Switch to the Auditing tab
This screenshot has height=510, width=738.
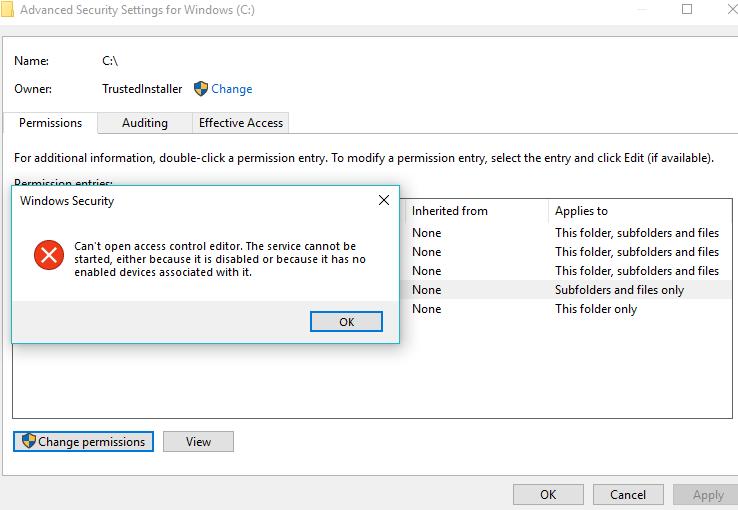(144, 123)
